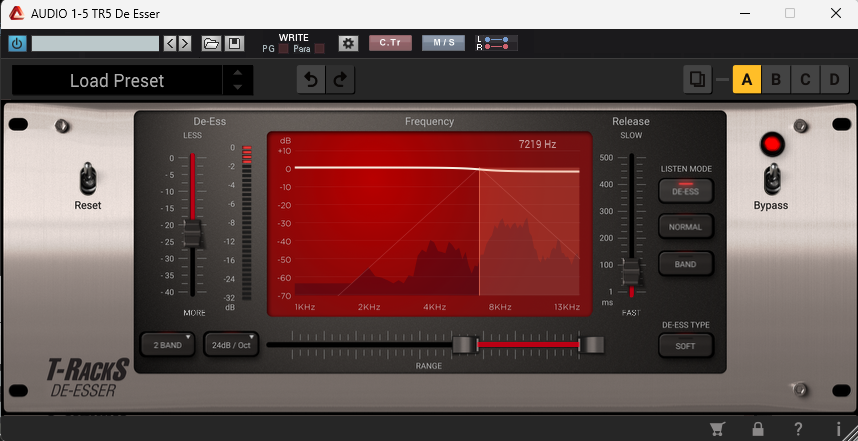The width and height of the screenshot is (858, 441).
Task: Click the preset name field in host bar
Action: (x=95, y=43)
